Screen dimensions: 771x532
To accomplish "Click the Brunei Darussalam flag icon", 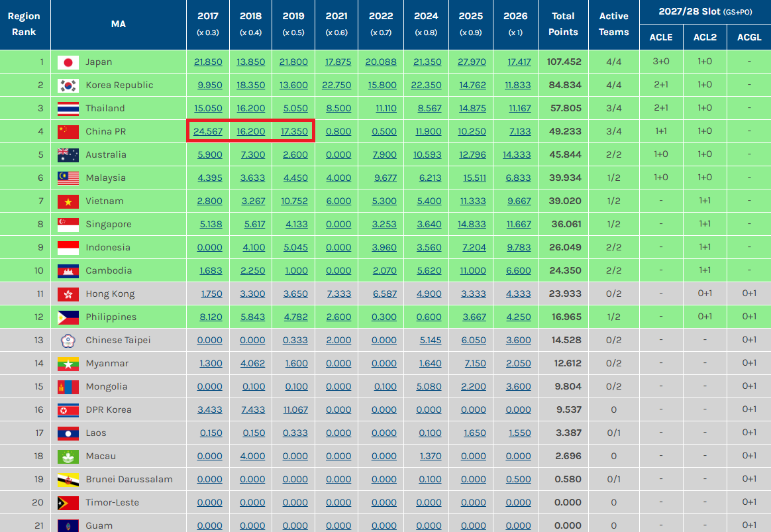I will click(x=68, y=480).
